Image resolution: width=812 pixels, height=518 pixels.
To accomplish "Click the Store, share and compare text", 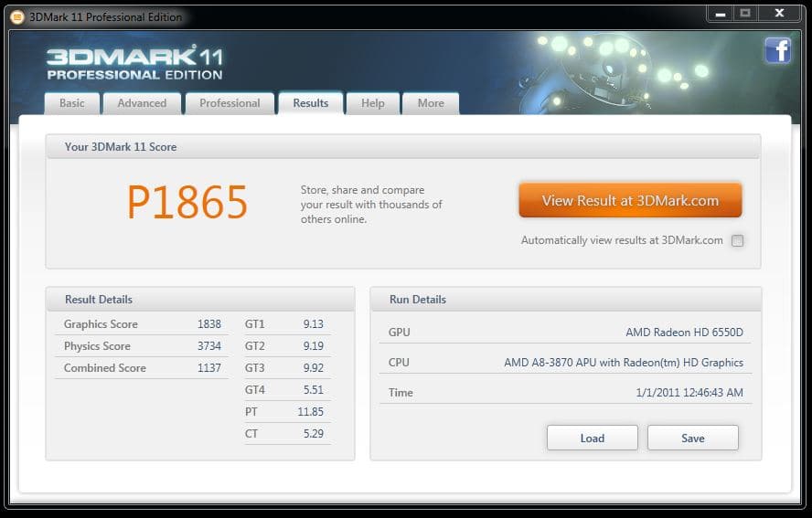I will coord(371,205).
